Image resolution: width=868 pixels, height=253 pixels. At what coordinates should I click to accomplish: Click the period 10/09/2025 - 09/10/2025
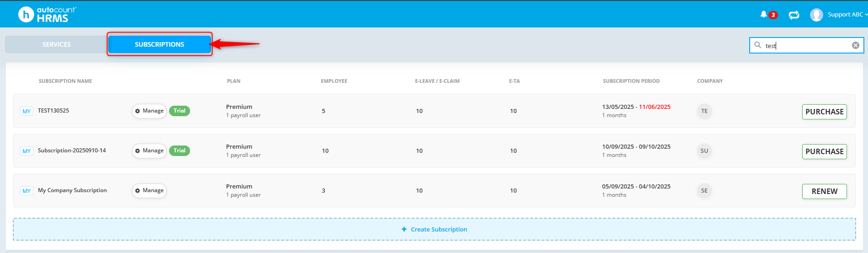tap(636, 146)
